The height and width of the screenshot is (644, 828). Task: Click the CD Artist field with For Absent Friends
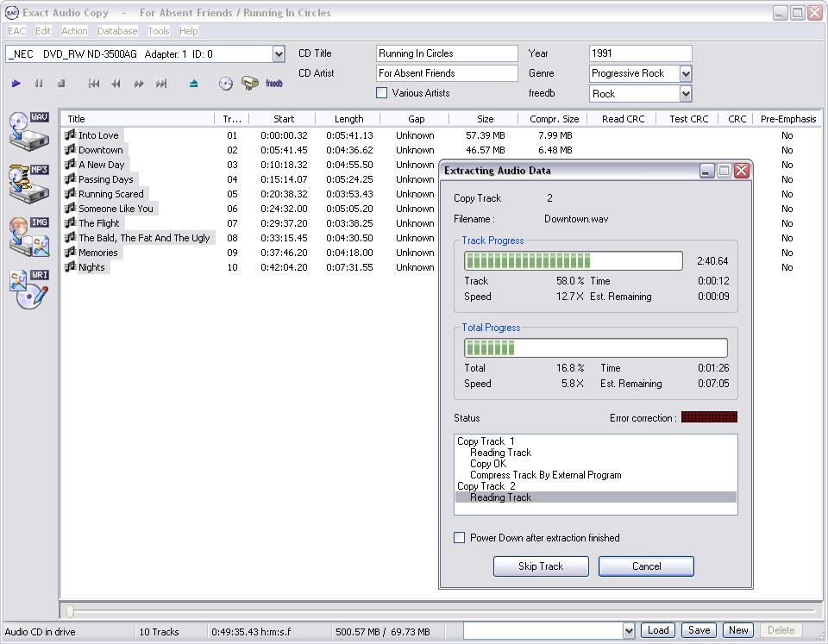(x=447, y=73)
